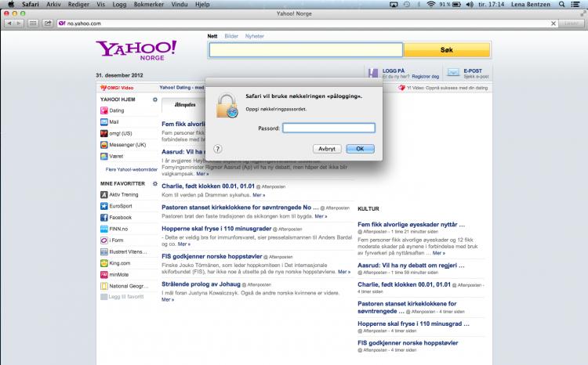Open the Aktiv Trening favorite
The image size is (588, 365).
point(124,194)
